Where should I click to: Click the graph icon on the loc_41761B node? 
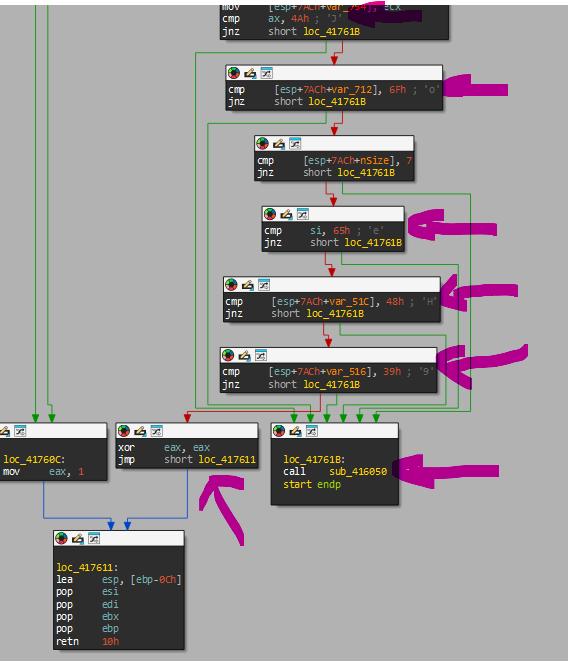312,431
